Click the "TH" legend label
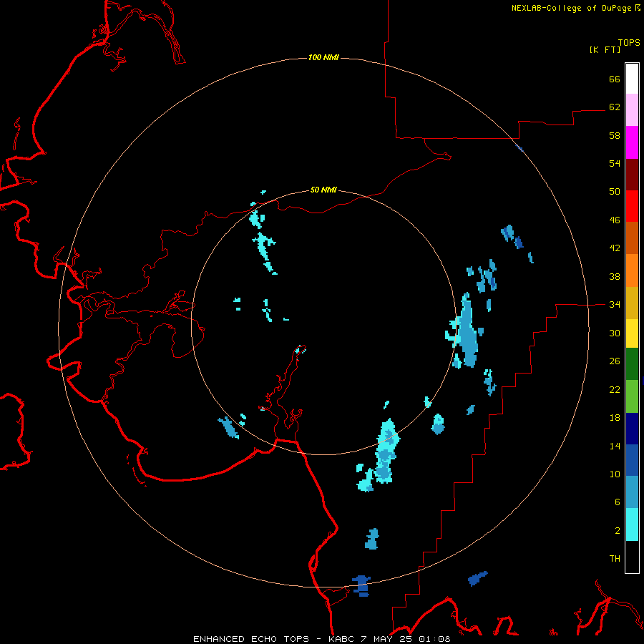This screenshot has height=644, width=644. 615,558
